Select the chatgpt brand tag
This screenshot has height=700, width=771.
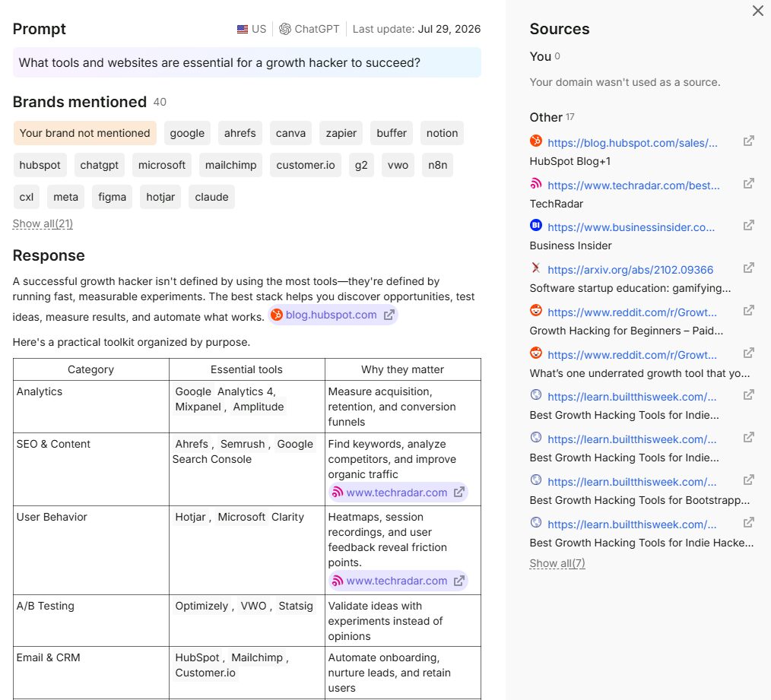coord(100,165)
